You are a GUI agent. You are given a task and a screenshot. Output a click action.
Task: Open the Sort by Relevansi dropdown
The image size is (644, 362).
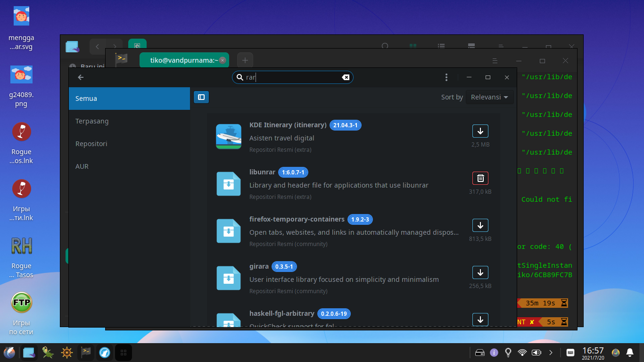(x=489, y=97)
